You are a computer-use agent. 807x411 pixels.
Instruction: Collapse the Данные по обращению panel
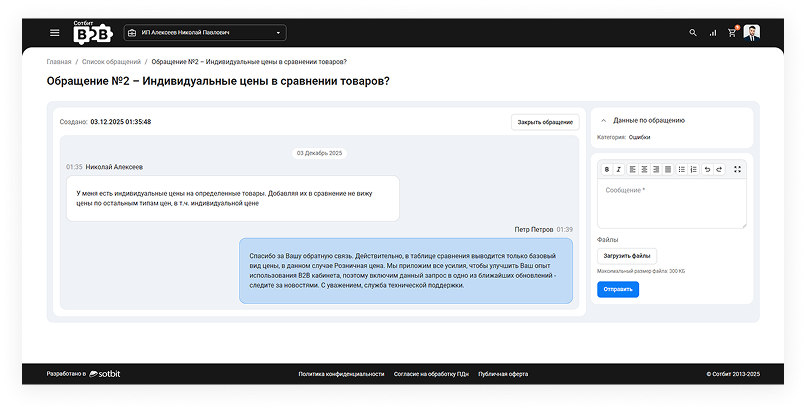coord(603,120)
